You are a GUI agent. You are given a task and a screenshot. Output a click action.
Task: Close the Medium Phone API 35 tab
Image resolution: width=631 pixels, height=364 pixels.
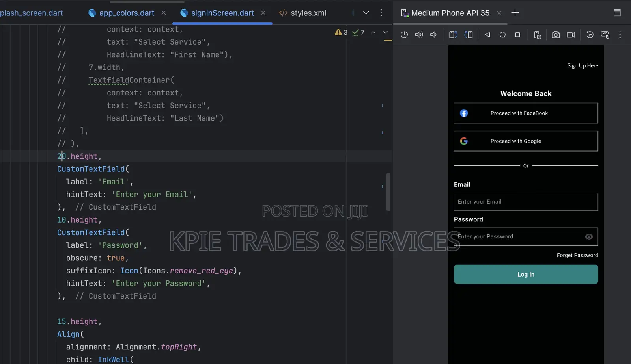click(x=499, y=13)
